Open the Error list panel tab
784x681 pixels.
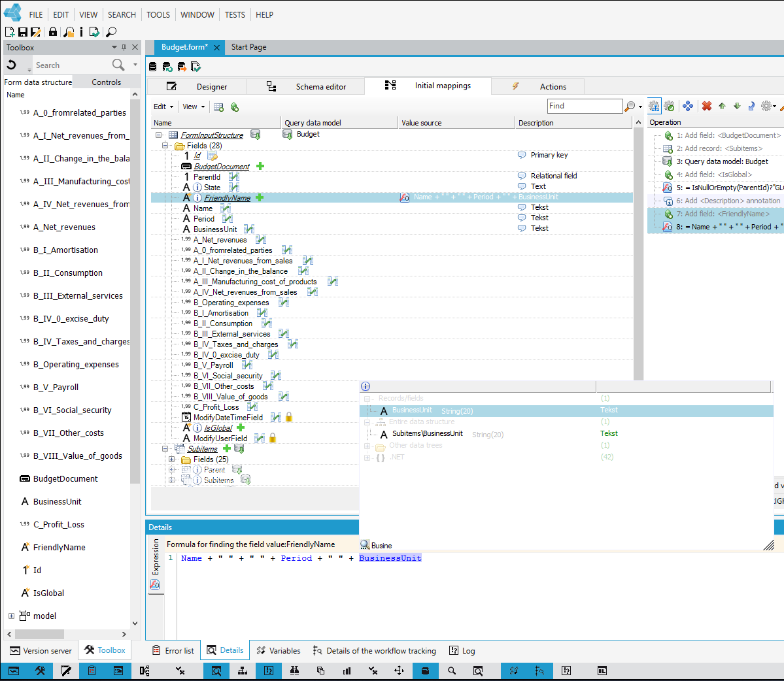[173, 650]
